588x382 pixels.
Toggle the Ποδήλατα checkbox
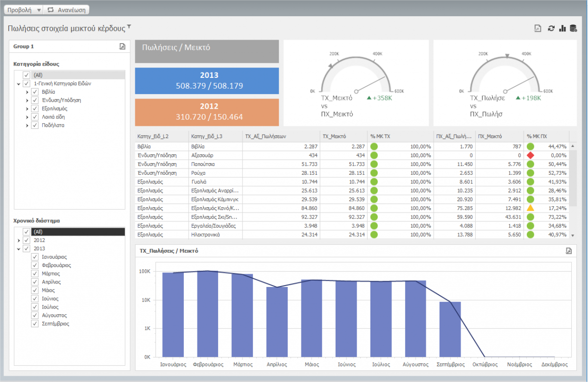coord(35,125)
